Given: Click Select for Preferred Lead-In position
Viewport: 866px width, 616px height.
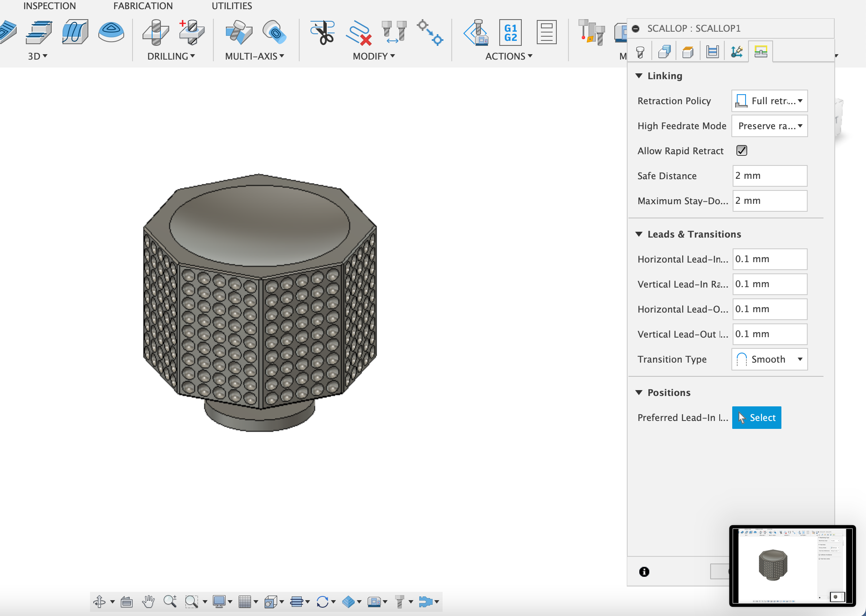Looking at the screenshot, I should (756, 418).
